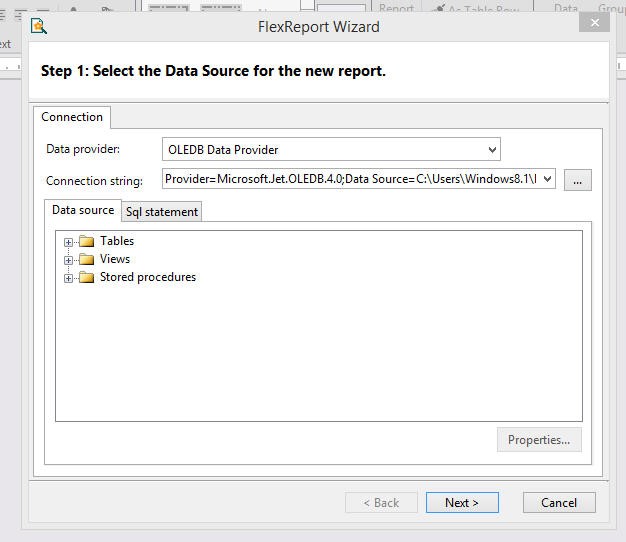Image resolution: width=626 pixels, height=542 pixels.
Task: Select the Tables tree item
Action: (x=117, y=241)
